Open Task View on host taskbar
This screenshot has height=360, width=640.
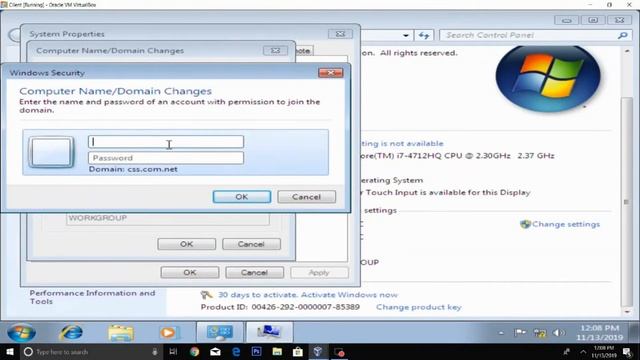[x=173, y=351]
